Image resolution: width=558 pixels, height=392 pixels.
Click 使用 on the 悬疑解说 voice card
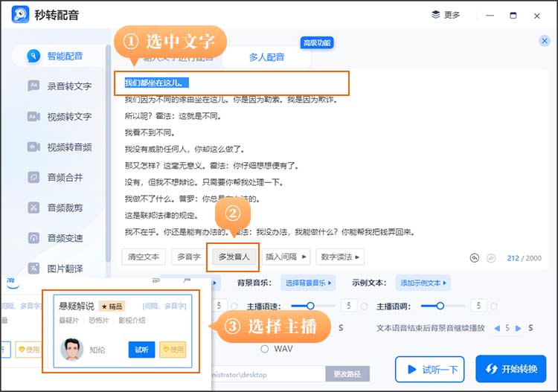[x=173, y=350]
